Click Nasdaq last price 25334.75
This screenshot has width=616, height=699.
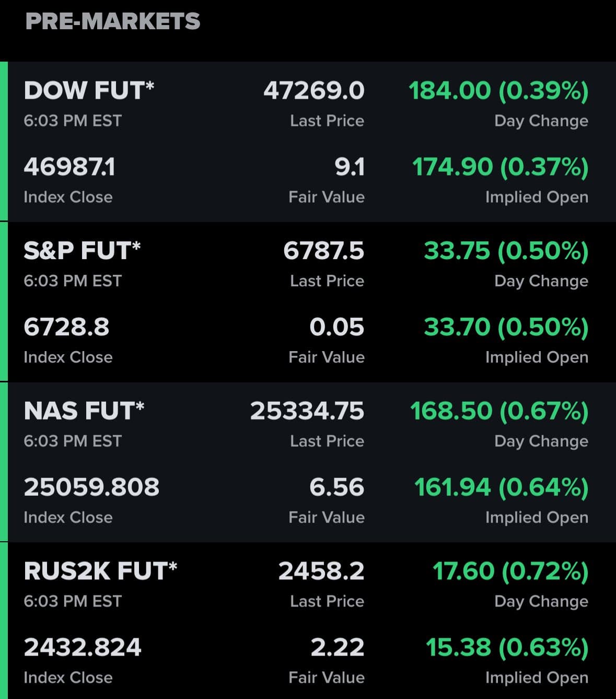307,411
